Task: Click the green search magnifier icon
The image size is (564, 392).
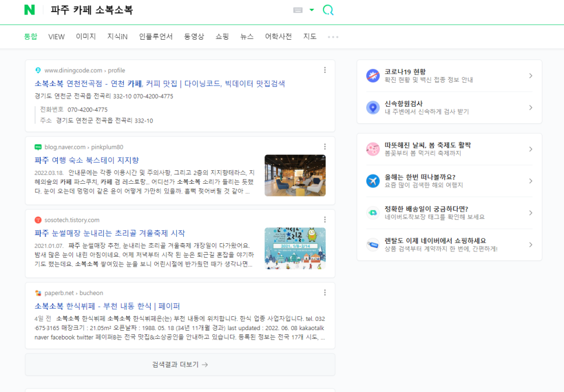Action: (328, 10)
